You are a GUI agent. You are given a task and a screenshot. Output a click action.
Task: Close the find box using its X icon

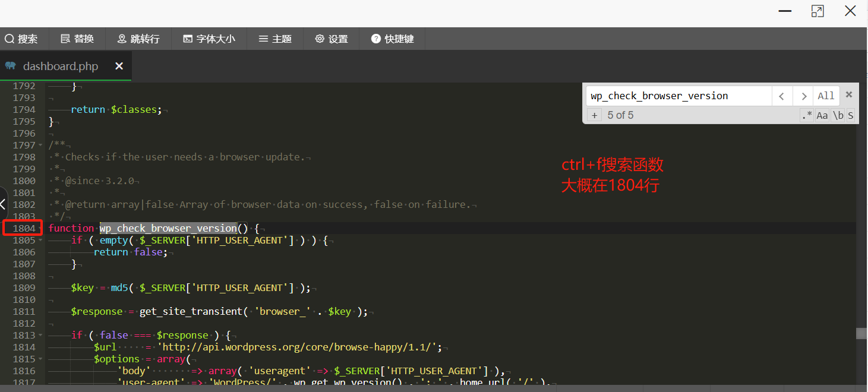pos(849,95)
